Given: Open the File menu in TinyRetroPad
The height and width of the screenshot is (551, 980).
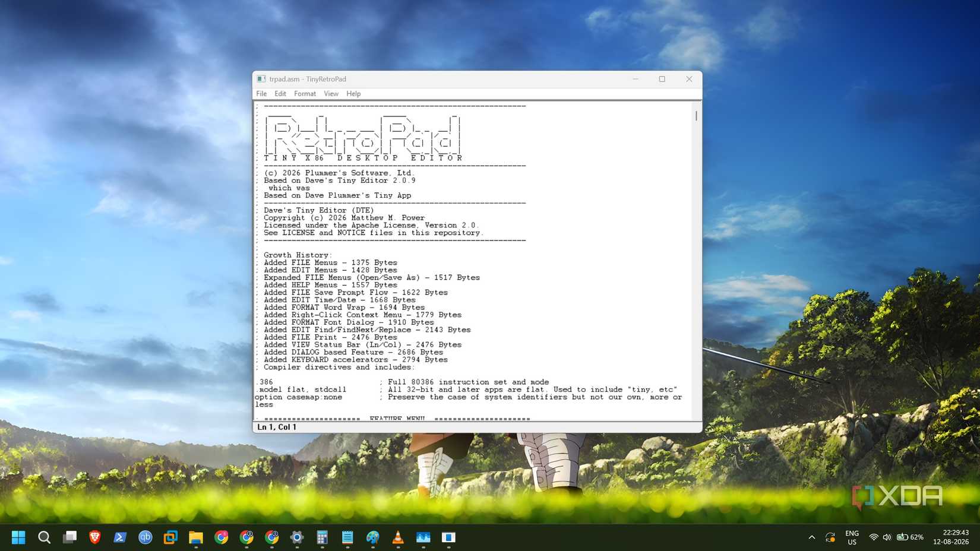Looking at the screenshot, I should [261, 94].
